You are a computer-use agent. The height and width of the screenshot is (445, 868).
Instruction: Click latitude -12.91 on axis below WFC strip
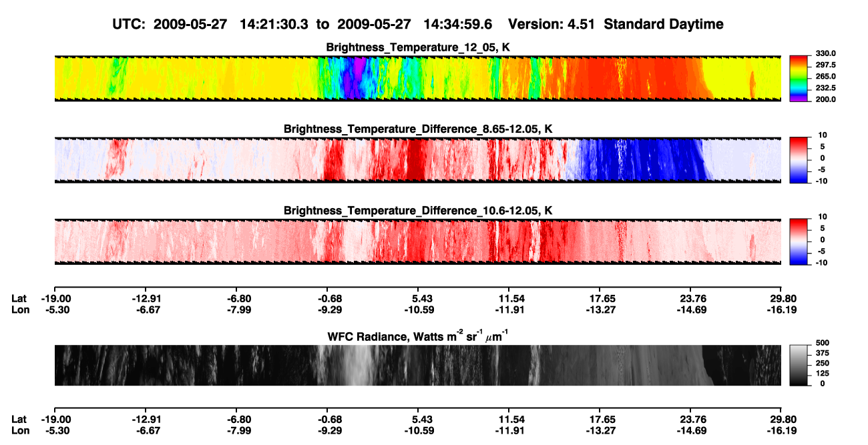pyautogui.click(x=145, y=420)
